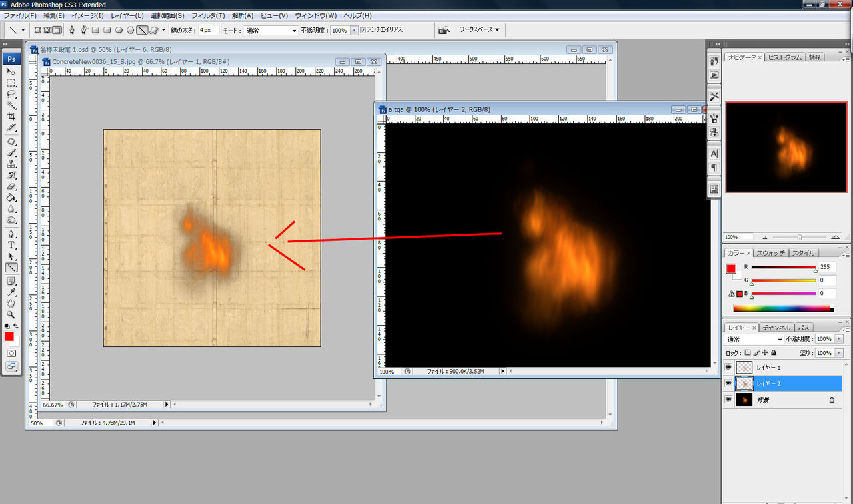Open the モード dropdown in options bar
The image size is (853, 504).
(x=271, y=31)
